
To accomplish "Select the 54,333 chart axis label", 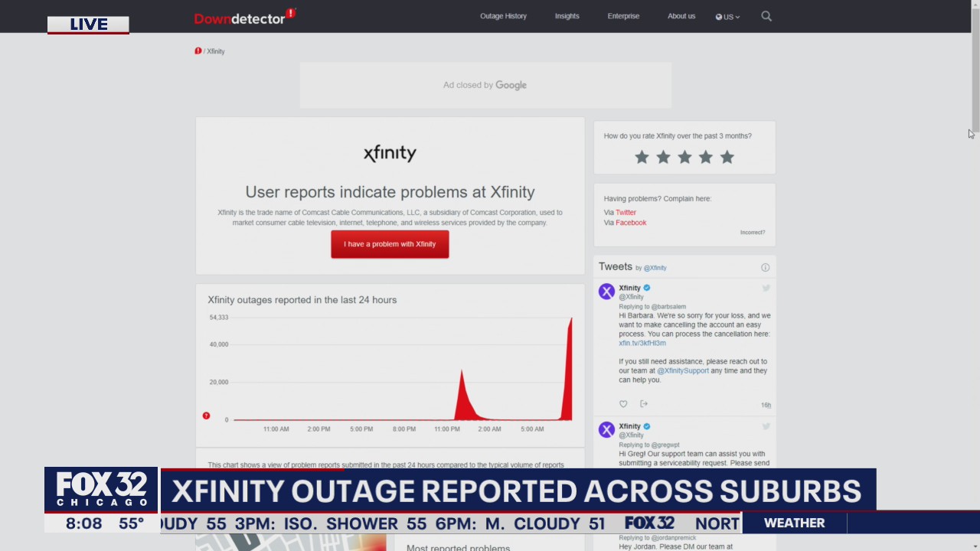I will coord(219,317).
